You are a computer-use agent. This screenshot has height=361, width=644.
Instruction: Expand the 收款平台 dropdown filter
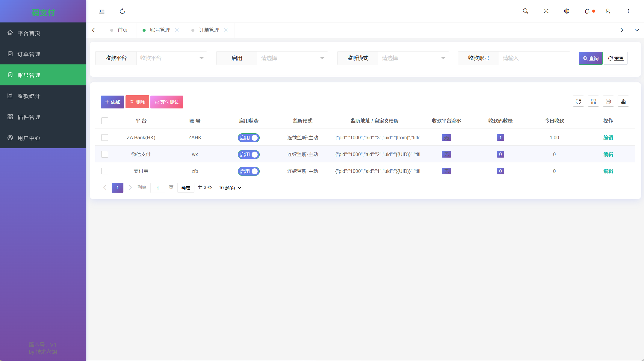pyautogui.click(x=171, y=58)
